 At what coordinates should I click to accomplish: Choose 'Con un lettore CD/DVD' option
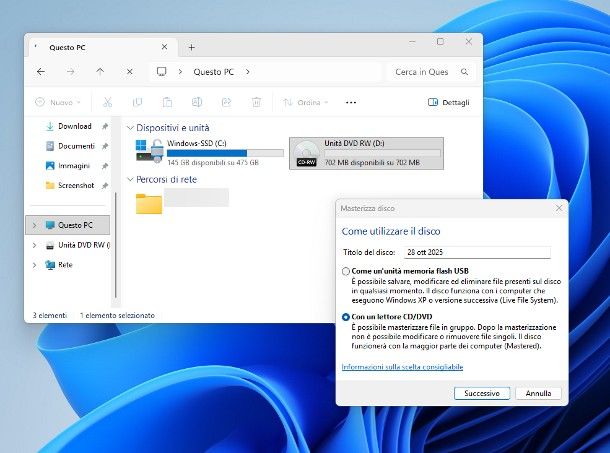coord(345,317)
